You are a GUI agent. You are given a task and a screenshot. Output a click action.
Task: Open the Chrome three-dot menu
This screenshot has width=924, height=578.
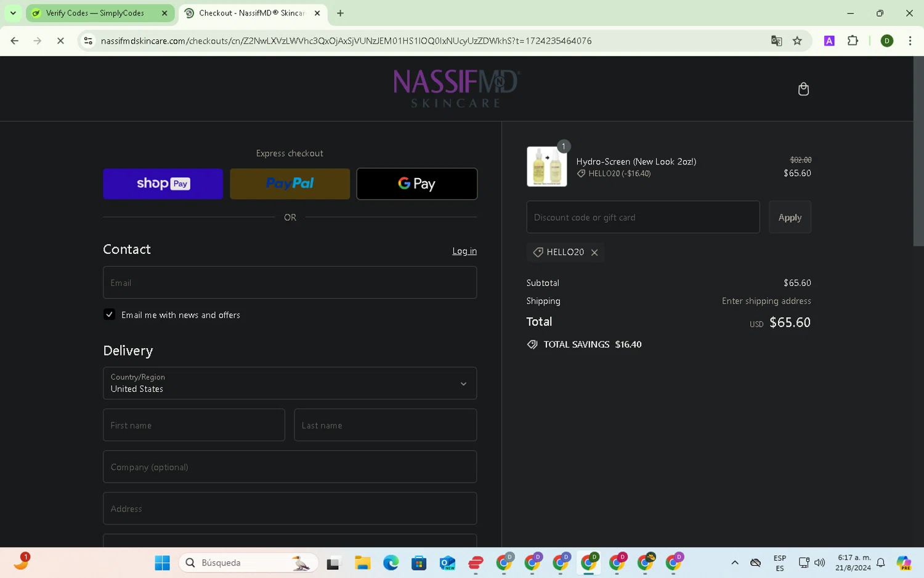(910, 41)
